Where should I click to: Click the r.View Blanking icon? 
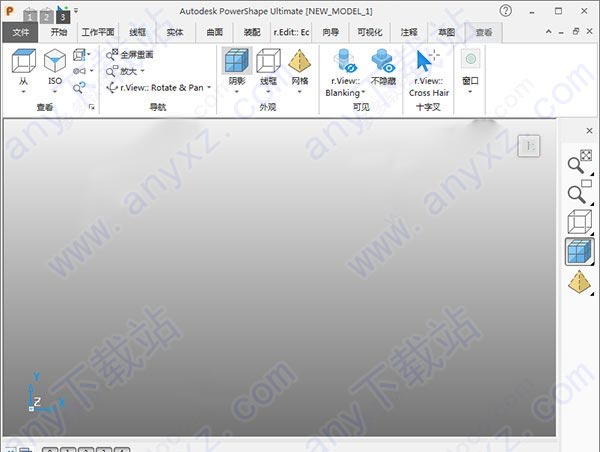(345, 61)
